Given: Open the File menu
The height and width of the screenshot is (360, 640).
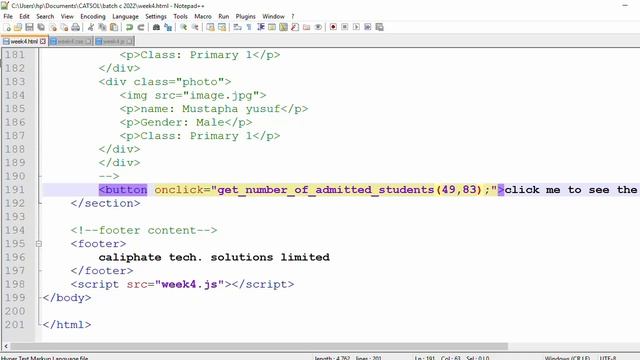Looking at the screenshot, I should [x=8, y=16].
